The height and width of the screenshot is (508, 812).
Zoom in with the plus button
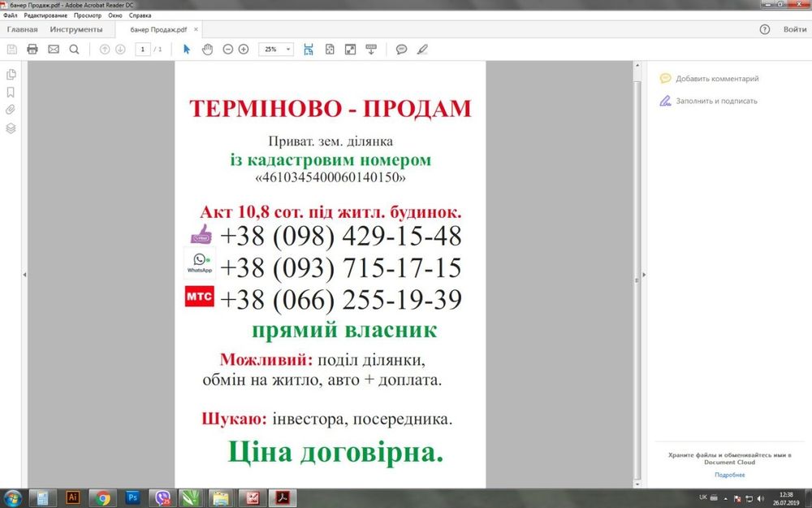pyautogui.click(x=244, y=50)
